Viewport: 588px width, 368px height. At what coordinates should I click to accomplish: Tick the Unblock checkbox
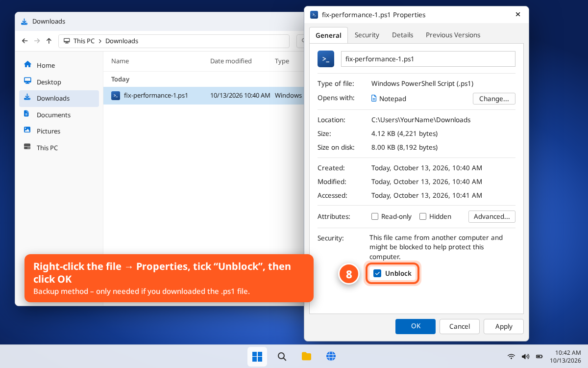tap(377, 273)
